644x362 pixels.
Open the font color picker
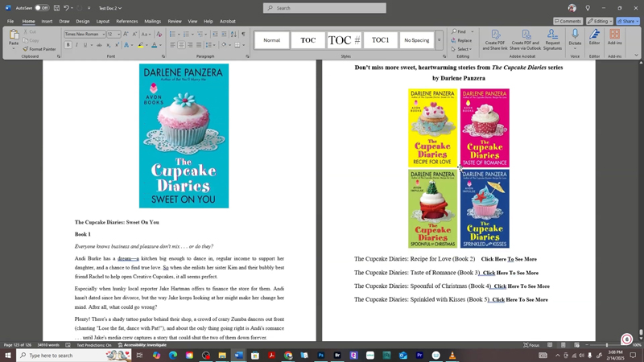160,45
